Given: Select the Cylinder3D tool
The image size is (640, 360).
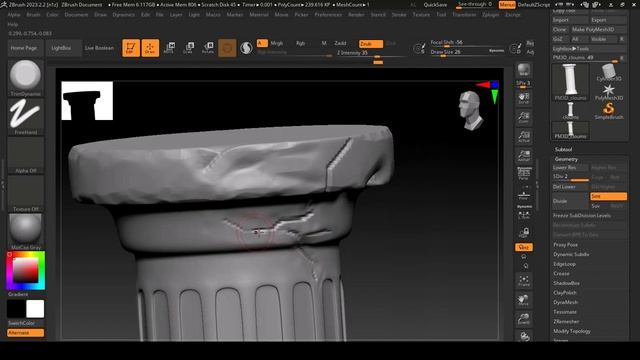Looking at the screenshot, I should coord(609,73).
